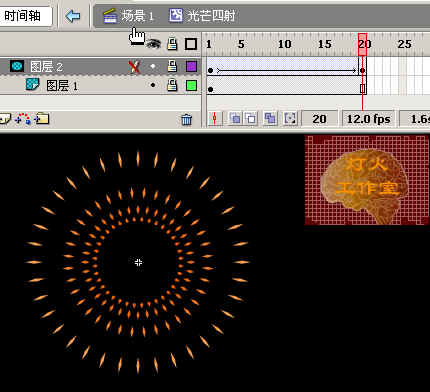Click the 12.0 fps frame rate field
This screenshot has height=392, width=430.
pyautogui.click(x=368, y=119)
